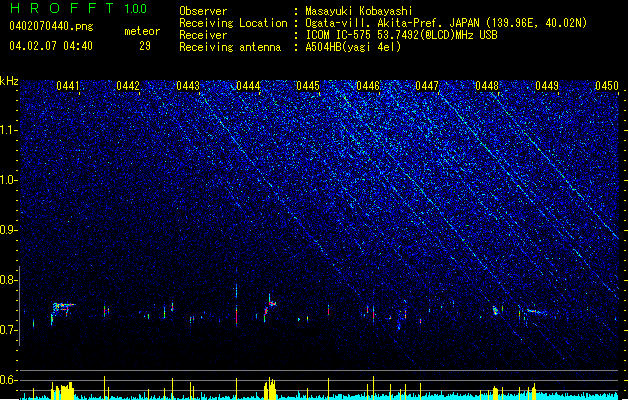Image resolution: width=629 pixels, height=400 pixels.
Task: Click the Ogata-vill. Akita-Pref. JAPAN location text
Action: click(446, 23)
